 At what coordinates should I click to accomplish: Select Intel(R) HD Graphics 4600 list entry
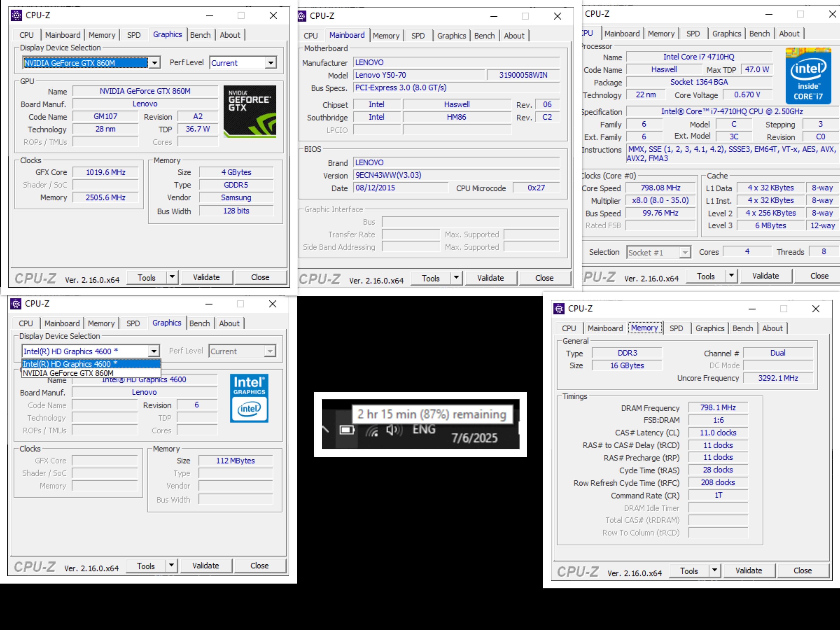[x=91, y=364]
